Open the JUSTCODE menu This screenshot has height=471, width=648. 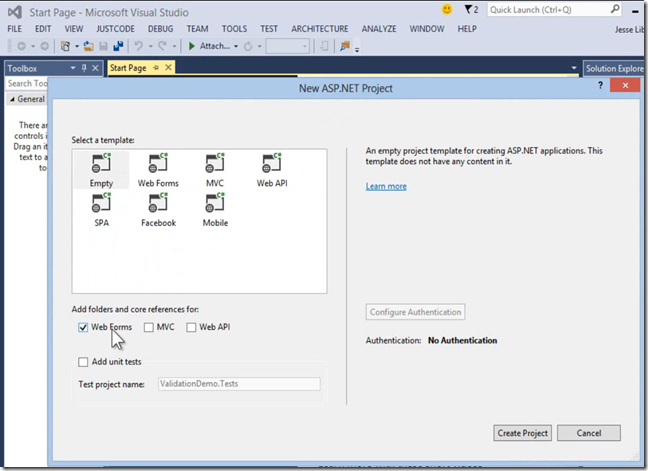click(115, 29)
